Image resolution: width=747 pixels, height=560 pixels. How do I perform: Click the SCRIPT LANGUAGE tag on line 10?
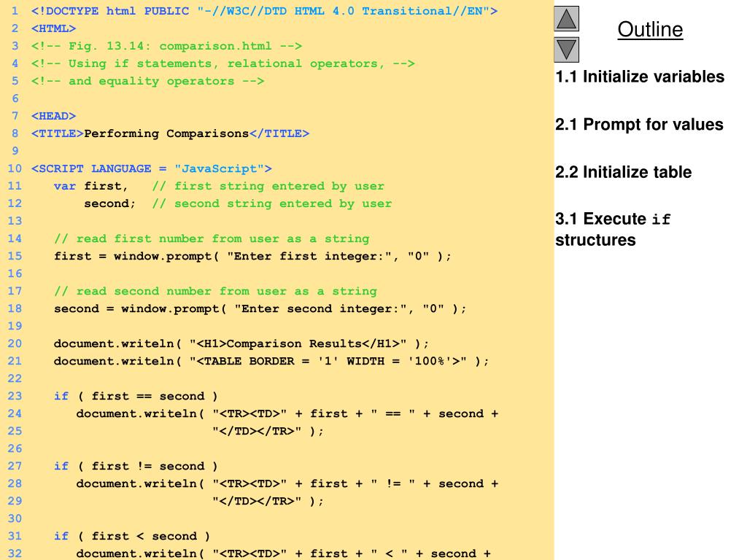[152, 168]
